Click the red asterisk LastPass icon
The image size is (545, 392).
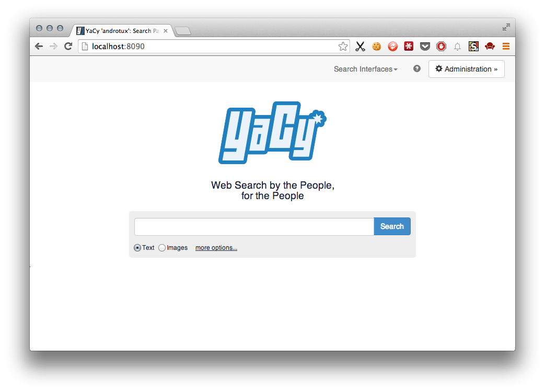pos(409,46)
